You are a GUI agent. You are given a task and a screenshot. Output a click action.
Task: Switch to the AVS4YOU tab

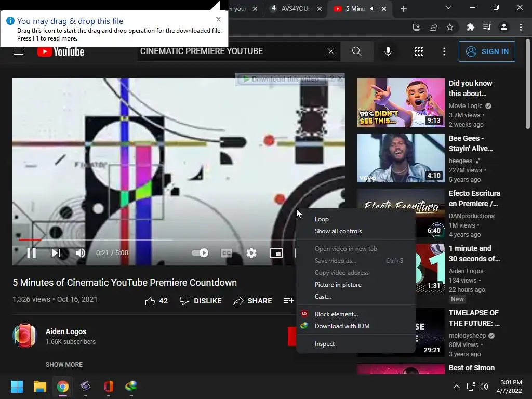pyautogui.click(x=295, y=9)
